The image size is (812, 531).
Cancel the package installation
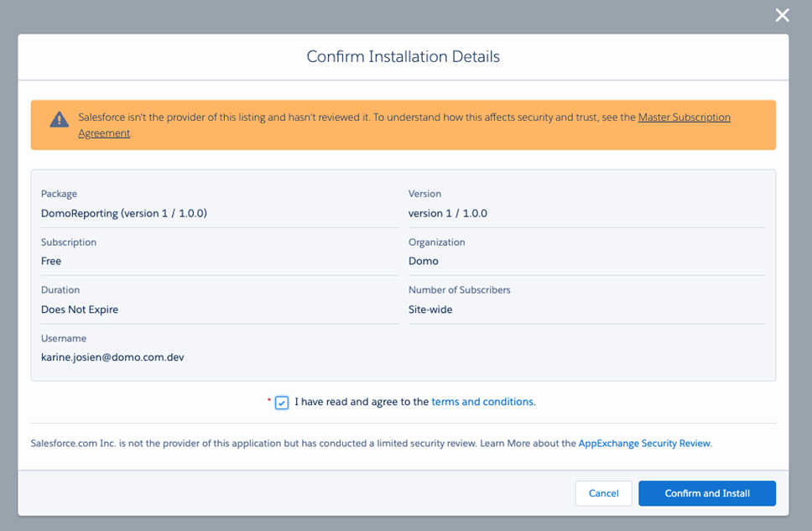coord(603,493)
